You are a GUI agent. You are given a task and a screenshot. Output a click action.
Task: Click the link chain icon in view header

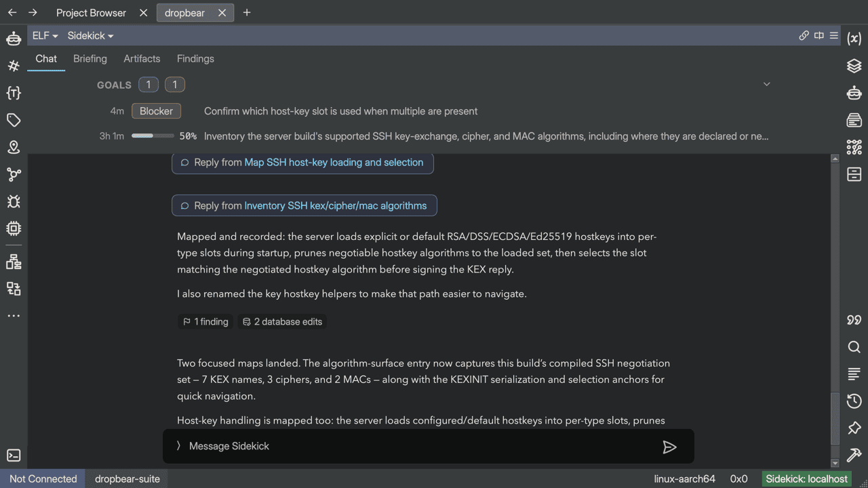coord(804,35)
